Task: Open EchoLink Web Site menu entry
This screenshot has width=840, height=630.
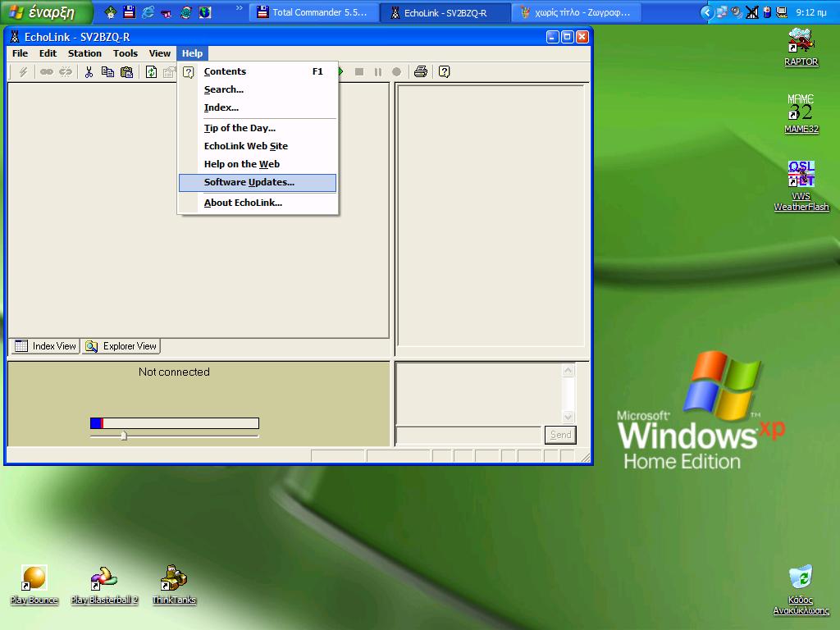Action: pos(258,146)
